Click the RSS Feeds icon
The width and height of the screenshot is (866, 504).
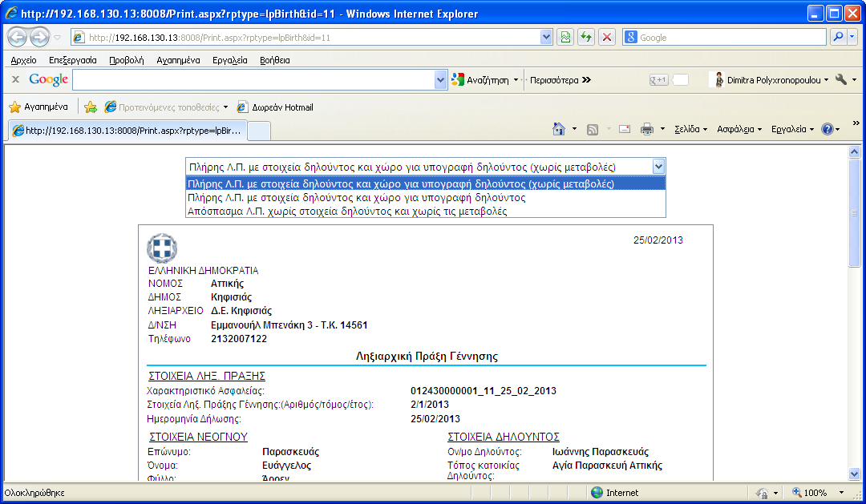(x=593, y=130)
